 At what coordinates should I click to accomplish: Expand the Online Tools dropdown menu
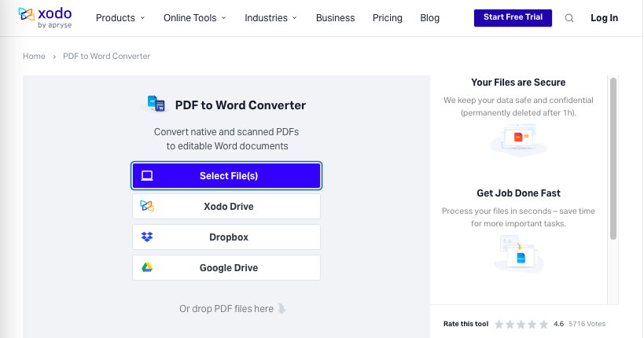(x=195, y=18)
